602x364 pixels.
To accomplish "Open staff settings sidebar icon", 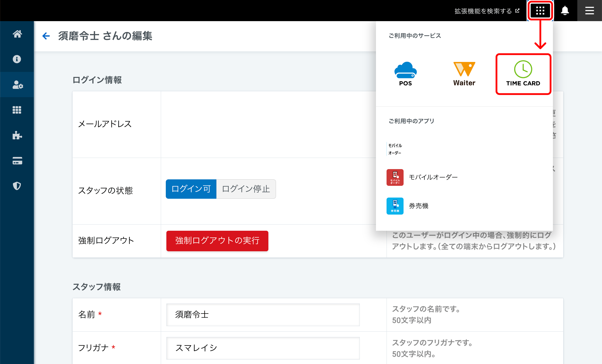I will 17,85.
